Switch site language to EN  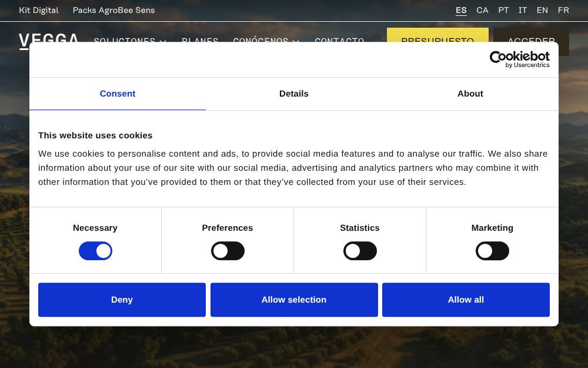pyautogui.click(x=542, y=10)
